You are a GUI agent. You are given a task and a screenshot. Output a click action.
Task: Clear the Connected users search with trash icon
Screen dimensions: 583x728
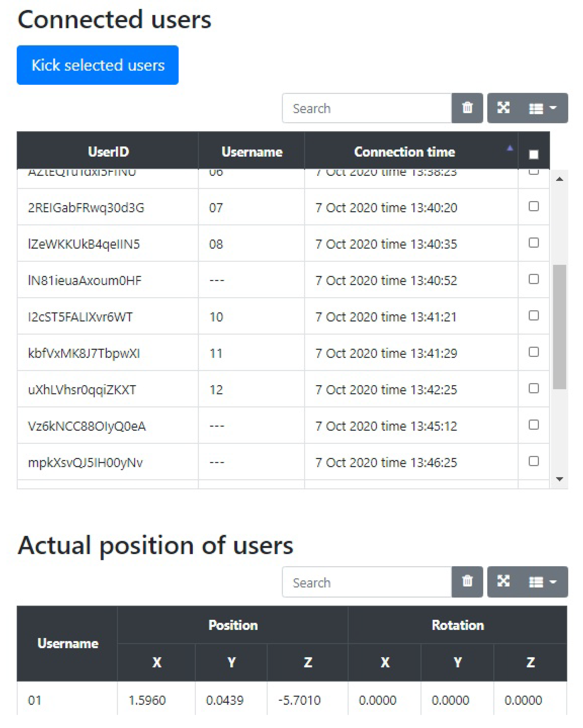[467, 108]
